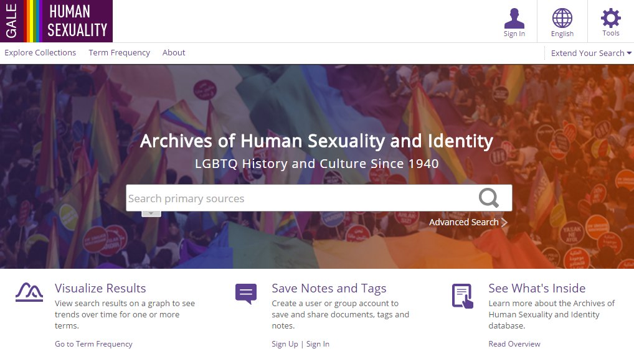
Task: Click the Sign Up link
Action: point(285,344)
